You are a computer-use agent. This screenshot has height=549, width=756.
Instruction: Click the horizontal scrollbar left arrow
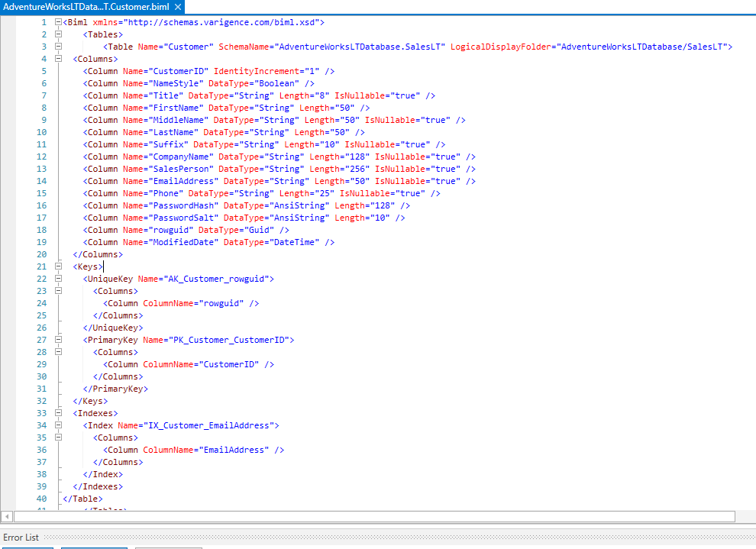click(7, 516)
